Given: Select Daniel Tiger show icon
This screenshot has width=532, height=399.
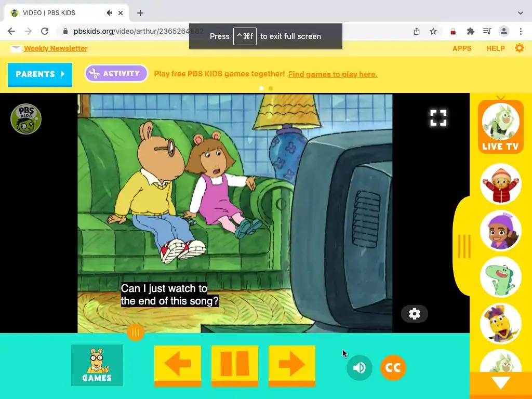Looking at the screenshot, I should (500, 184).
